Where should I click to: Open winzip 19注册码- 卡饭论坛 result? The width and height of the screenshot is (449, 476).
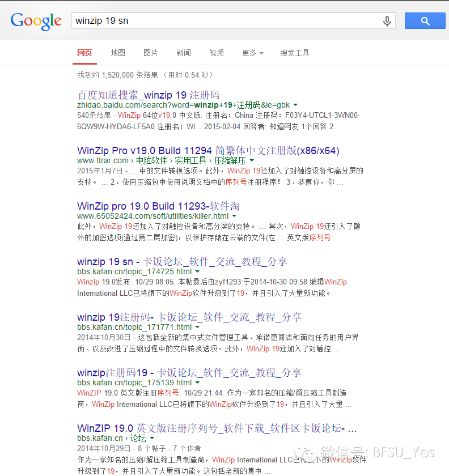pyautogui.click(x=189, y=317)
